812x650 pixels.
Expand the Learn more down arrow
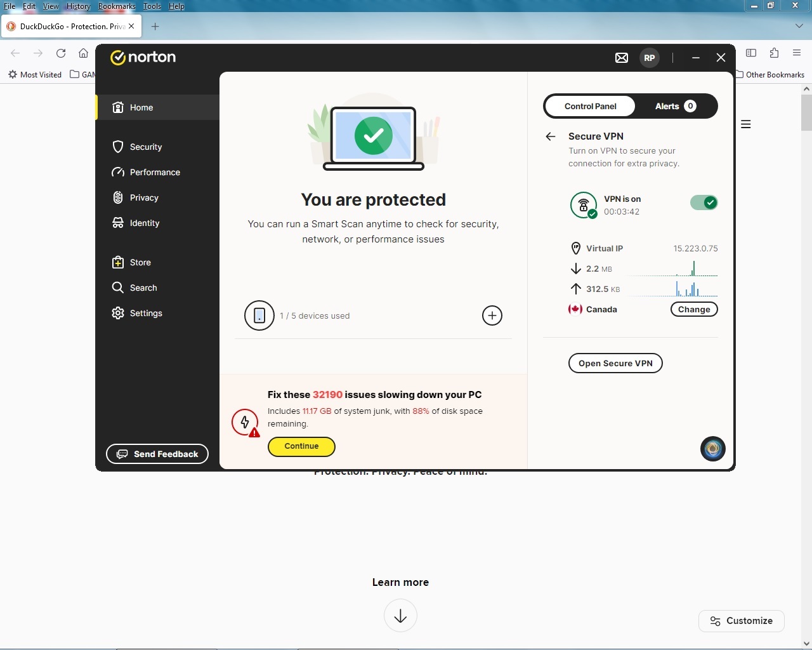click(x=400, y=616)
